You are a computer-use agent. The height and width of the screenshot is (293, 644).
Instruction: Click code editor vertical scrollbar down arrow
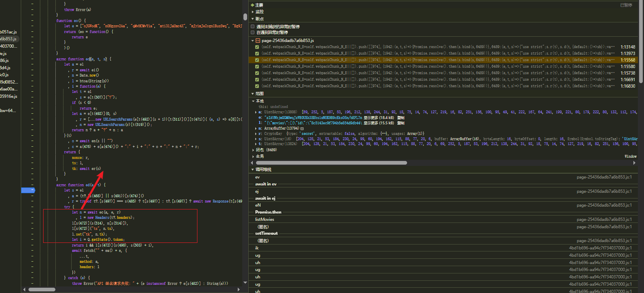pos(245,282)
